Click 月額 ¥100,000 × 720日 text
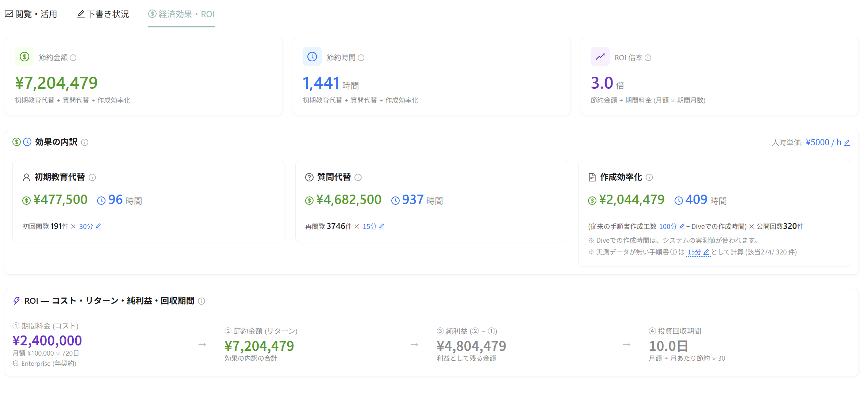The height and width of the screenshot is (395, 868). [46, 353]
